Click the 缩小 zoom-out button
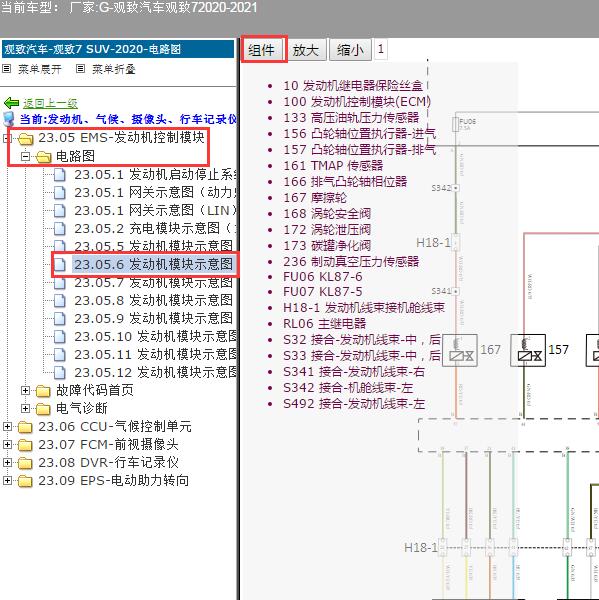This screenshot has width=599, height=600. [x=350, y=50]
